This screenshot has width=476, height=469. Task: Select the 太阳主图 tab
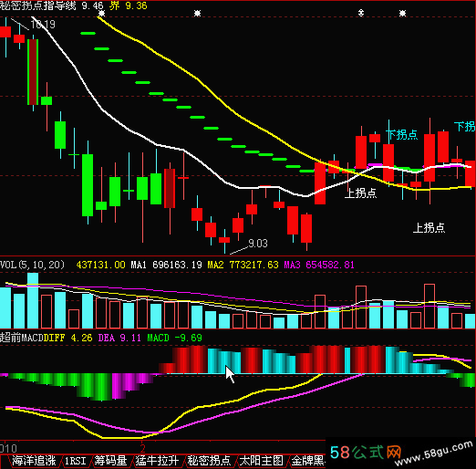point(262,461)
